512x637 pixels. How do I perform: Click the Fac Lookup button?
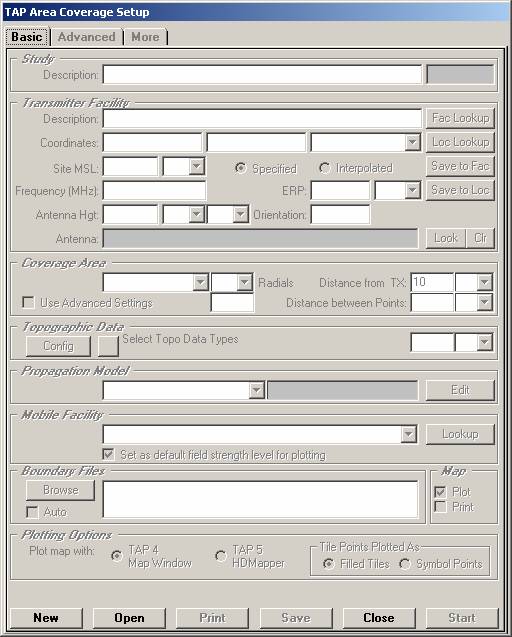[x=460, y=118]
